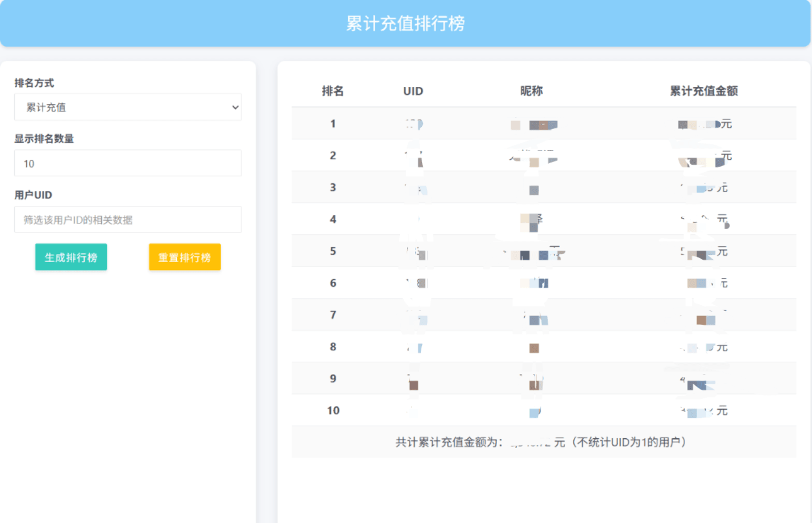Click the 累计充值排行榜 page title banner
The image size is (812, 523).
(x=405, y=23)
